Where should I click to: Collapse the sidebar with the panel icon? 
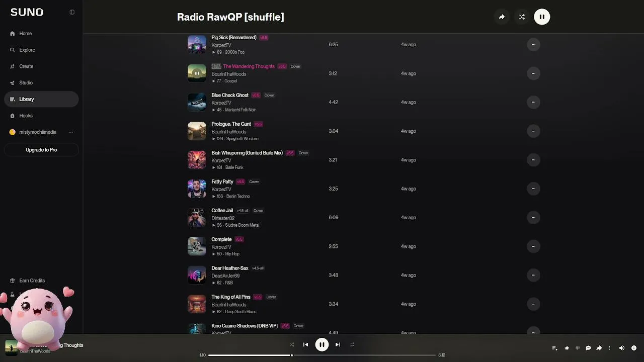coord(72,12)
